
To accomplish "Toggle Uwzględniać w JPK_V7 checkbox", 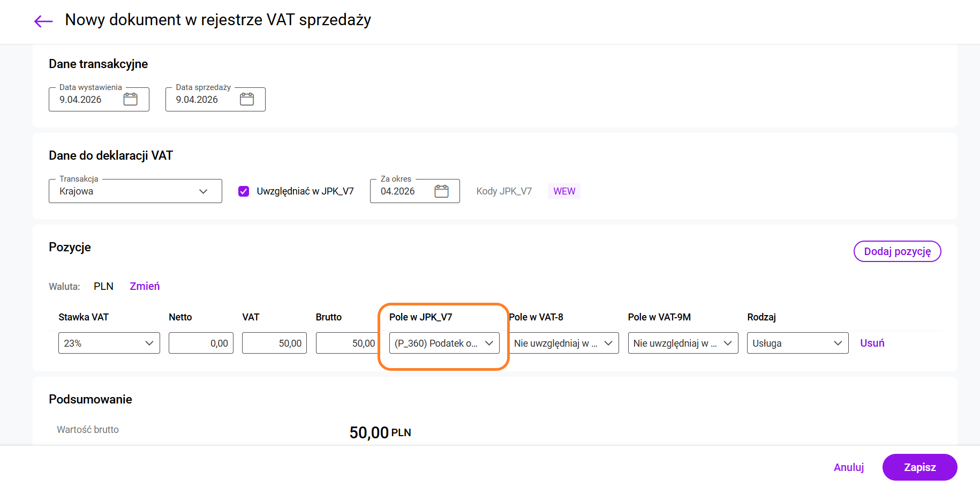I will coord(244,191).
